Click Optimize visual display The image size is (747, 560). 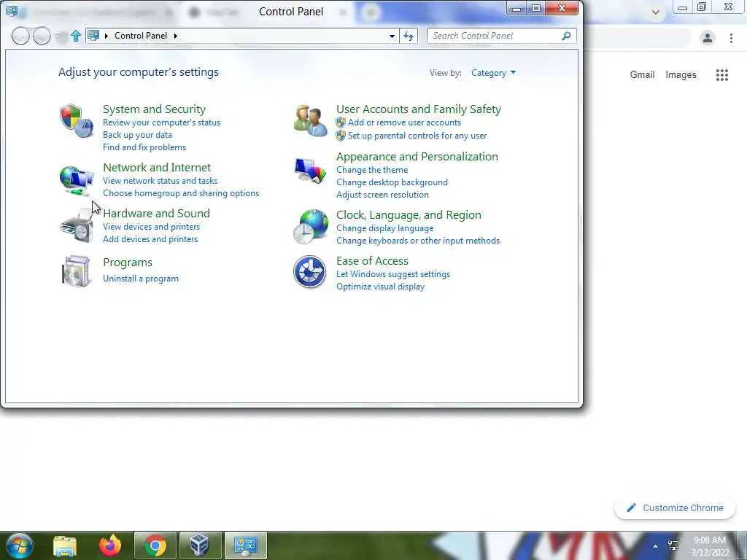point(380,287)
